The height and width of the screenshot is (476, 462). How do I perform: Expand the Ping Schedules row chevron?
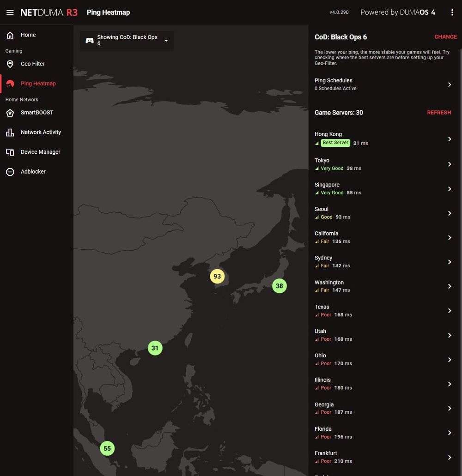pyautogui.click(x=449, y=84)
